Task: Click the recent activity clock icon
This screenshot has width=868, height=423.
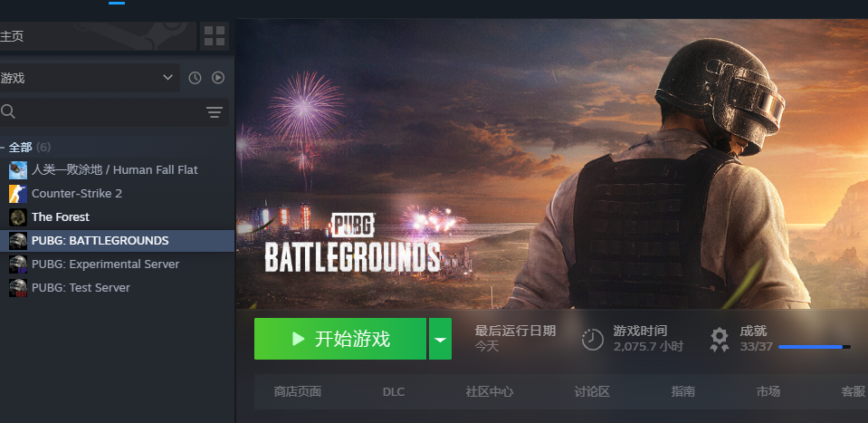Action: click(195, 78)
